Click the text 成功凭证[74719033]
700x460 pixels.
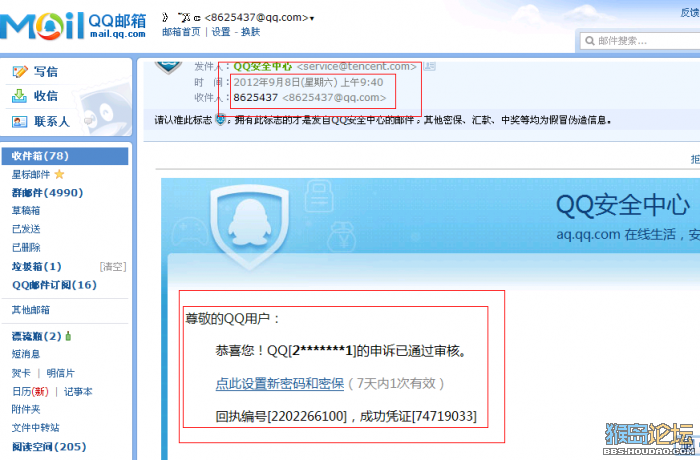pyautogui.click(x=418, y=416)
